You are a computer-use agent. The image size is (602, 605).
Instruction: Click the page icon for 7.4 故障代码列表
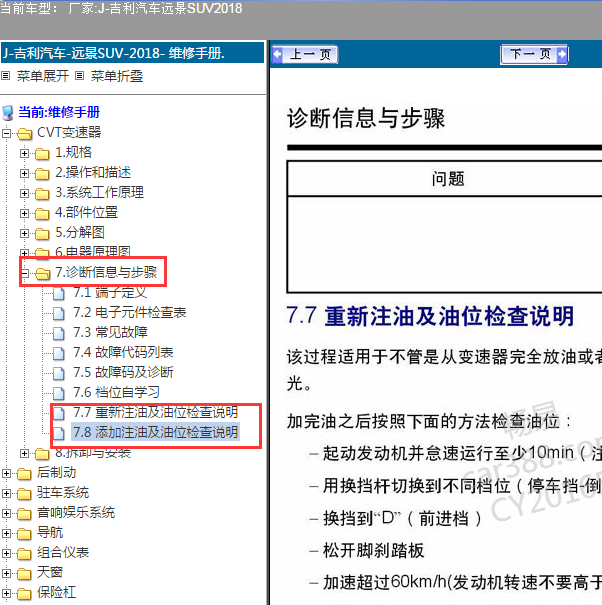59,353
